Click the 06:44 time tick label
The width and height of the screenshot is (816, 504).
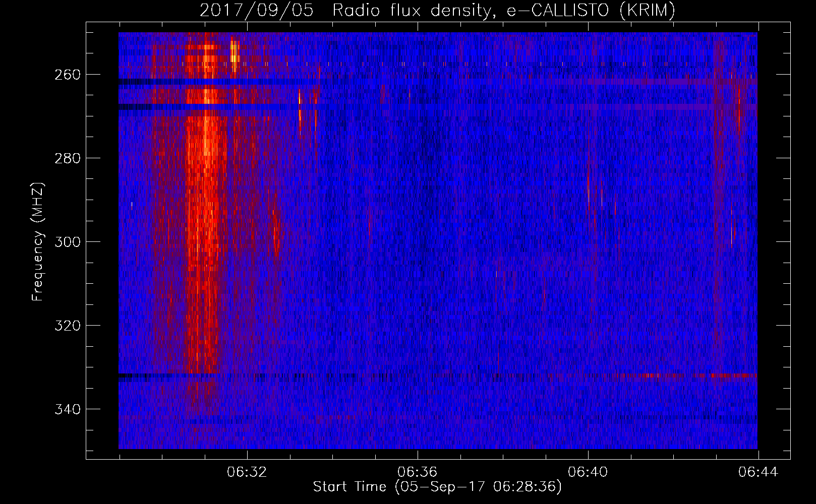[759, 472]
